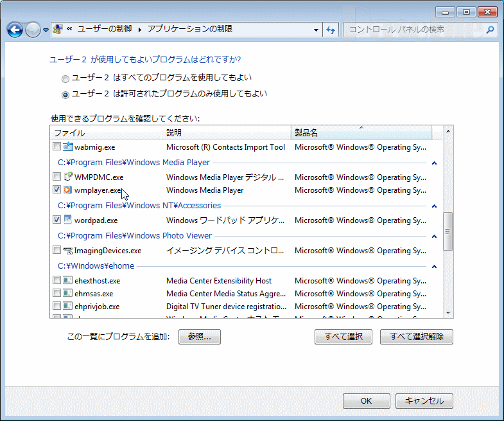
Task: Click description 'Media Center Extensibility Host'
Action: [219, 281]
